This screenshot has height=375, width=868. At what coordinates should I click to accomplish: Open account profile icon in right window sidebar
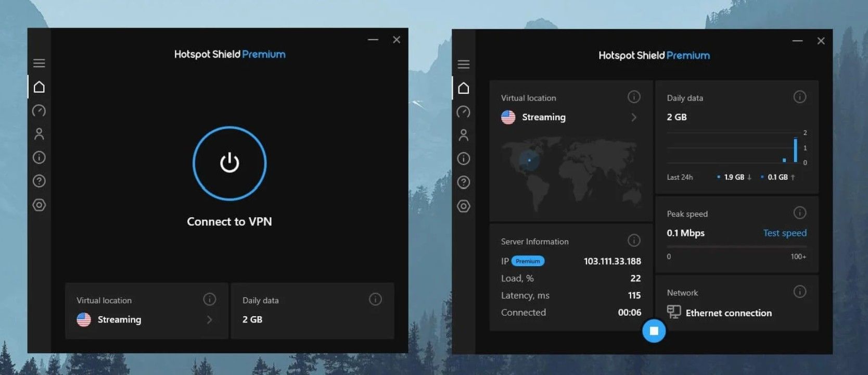point(464,135)
